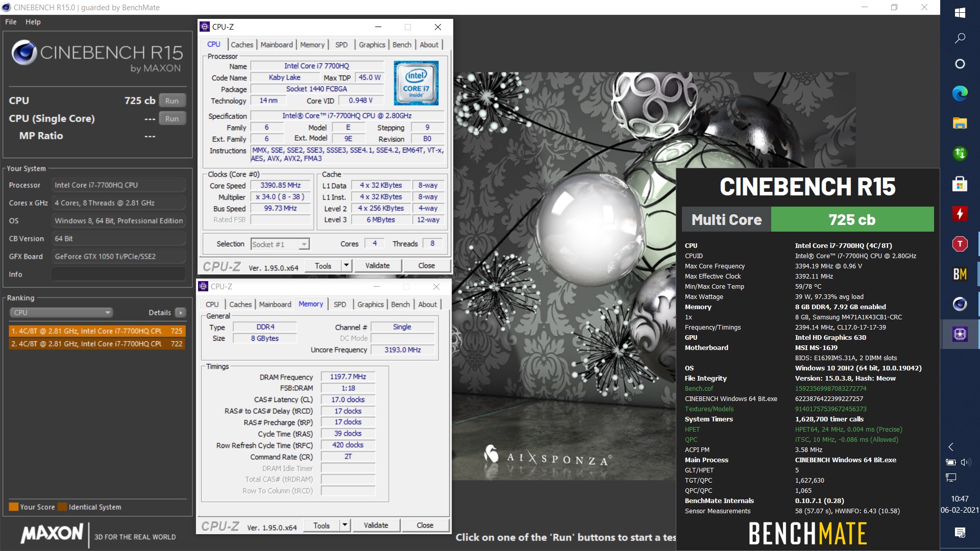
Task: Open the Ranking CPU dropdown
Action: [x=61, y=312]
